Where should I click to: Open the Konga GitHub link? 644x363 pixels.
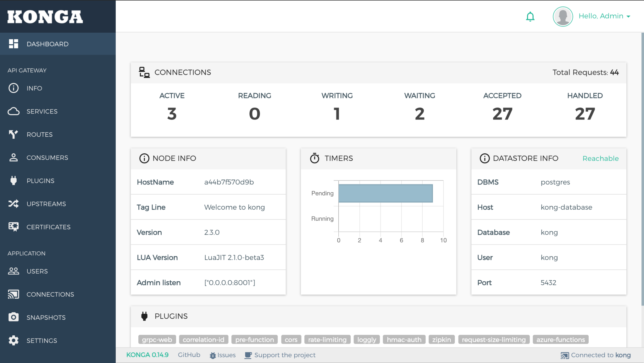coord(189,355)
